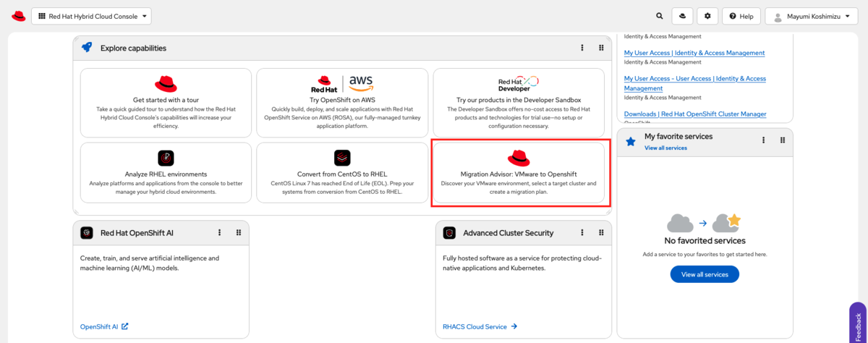This screenshot has width=868, height=343.
Task: Open first My User Access | Identity & Access Management link
Action: (x=694, y=53)
